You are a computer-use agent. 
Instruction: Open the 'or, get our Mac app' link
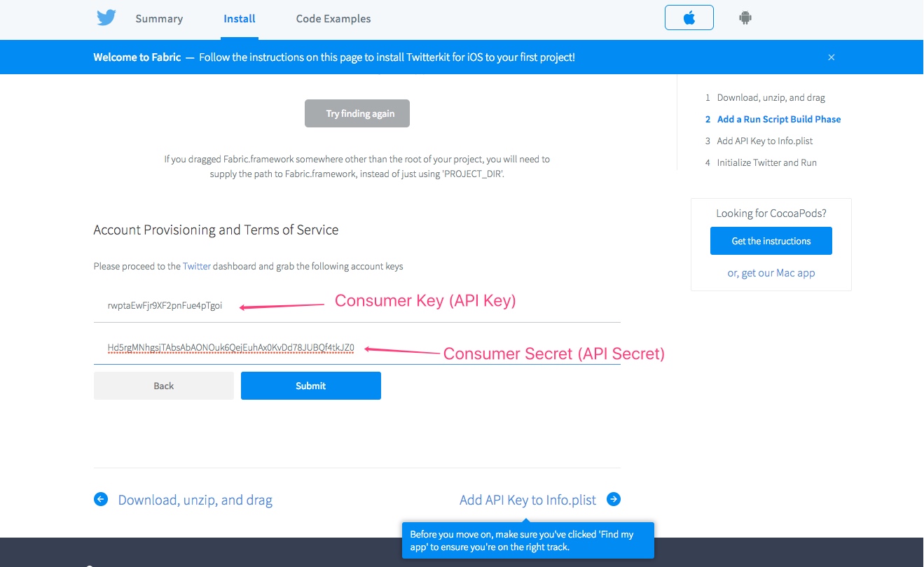(x=771, y=273)
